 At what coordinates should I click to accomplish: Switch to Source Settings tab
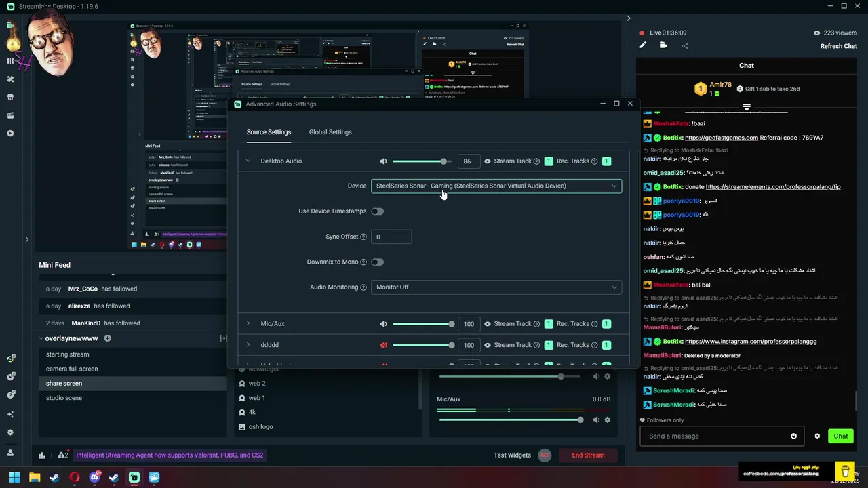coord(269,132)
